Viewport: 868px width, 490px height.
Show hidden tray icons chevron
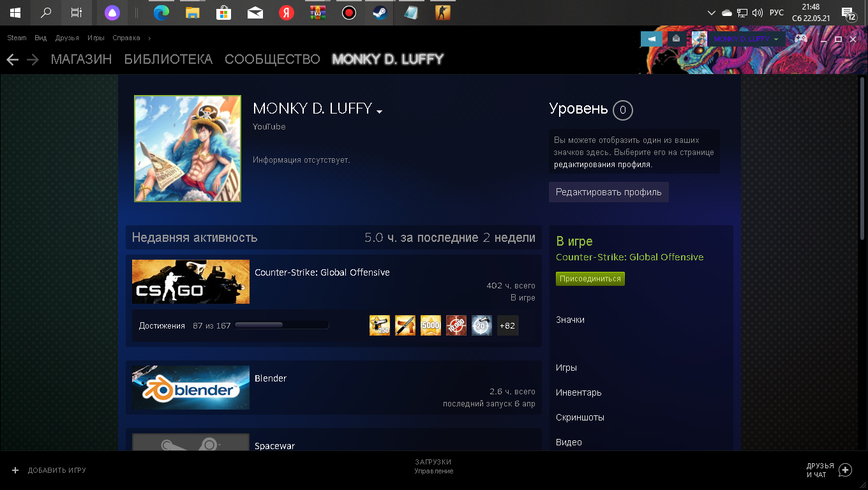713,13
